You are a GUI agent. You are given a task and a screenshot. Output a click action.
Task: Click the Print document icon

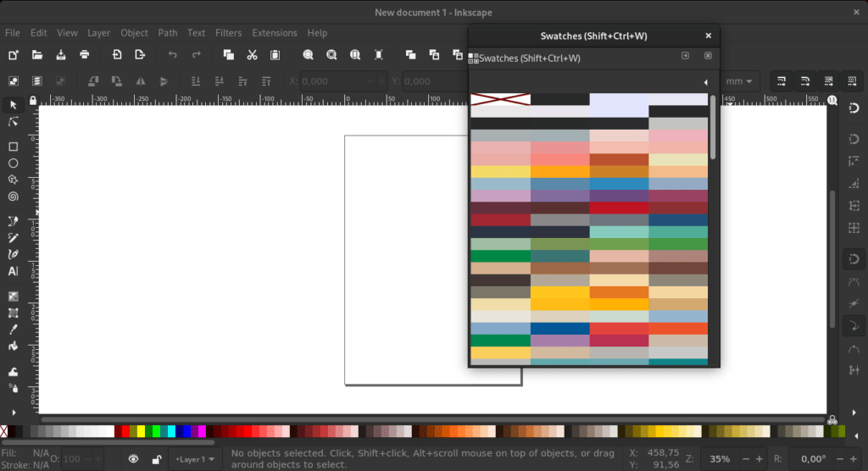point(85,55)
